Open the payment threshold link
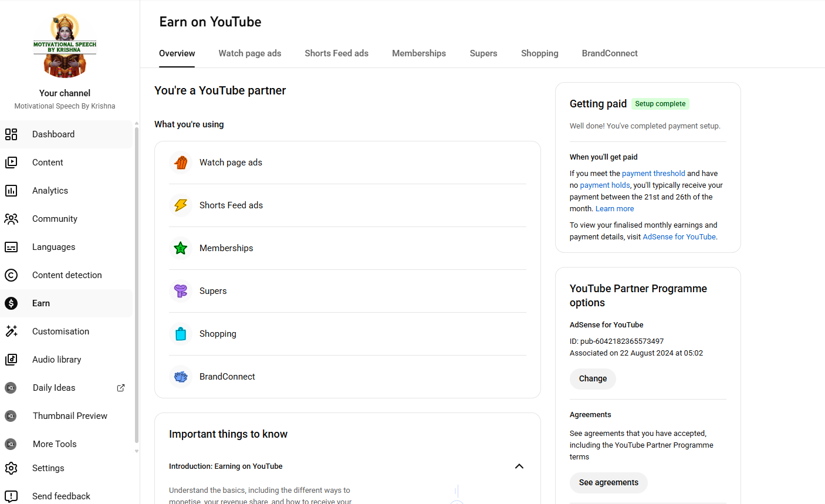Screen dimensions: 825x504 pyautogui.click(x=654, y=173)
